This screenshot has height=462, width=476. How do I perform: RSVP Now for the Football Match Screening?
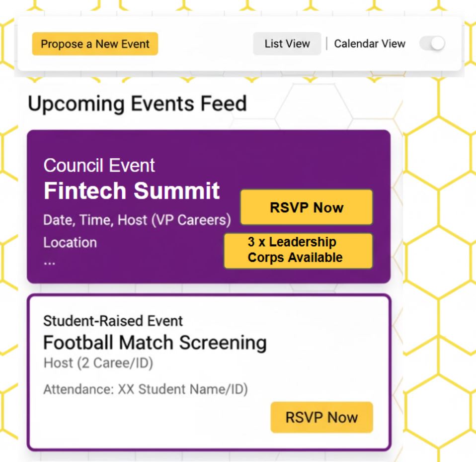coord(321,417)
